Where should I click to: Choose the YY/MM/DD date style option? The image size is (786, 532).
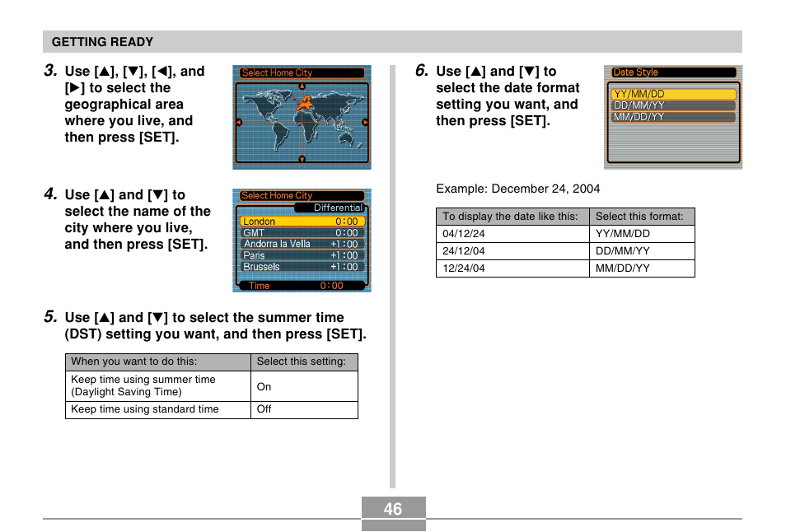click(673, 94)
